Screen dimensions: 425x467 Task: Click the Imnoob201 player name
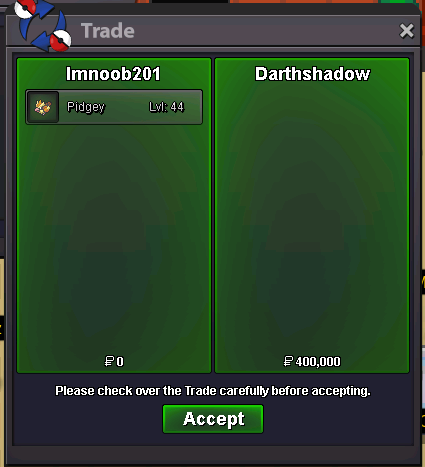point(113,74)
